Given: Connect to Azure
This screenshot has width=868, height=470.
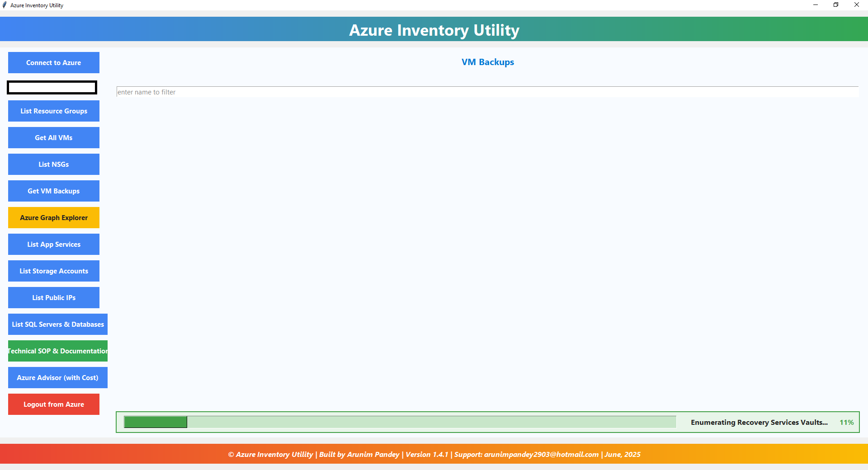Looking at the screenshot, I should tap(53, 62).
